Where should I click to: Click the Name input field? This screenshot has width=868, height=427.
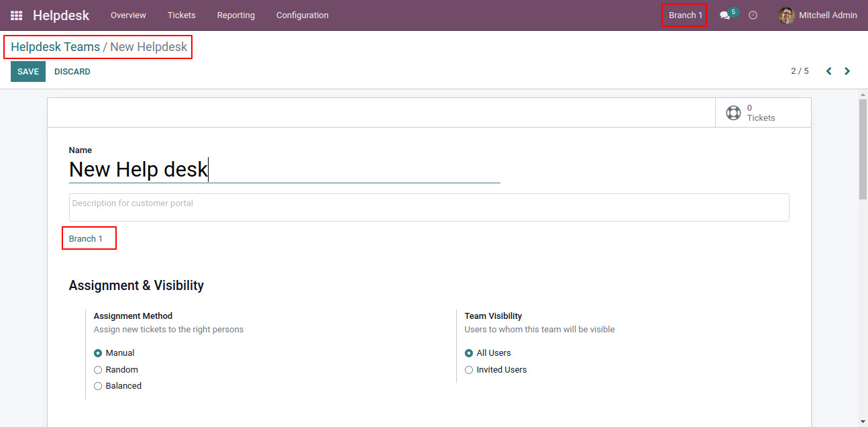point(284,169)
